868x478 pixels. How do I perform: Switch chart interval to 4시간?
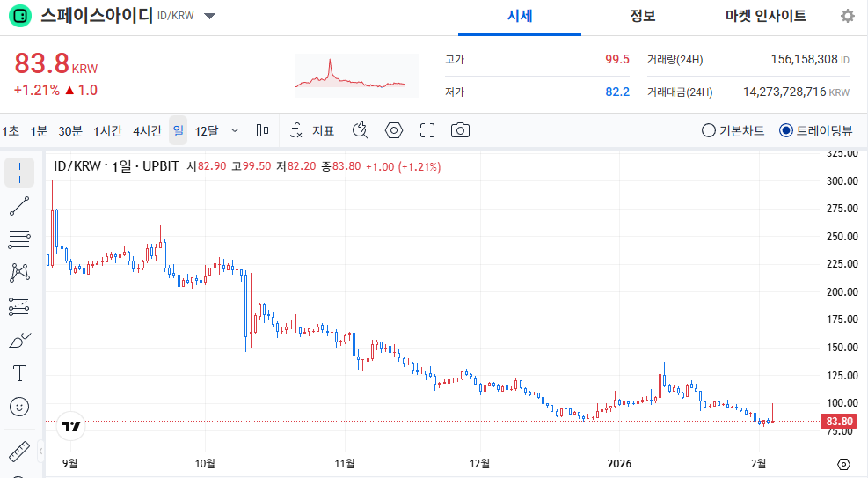point(147,130)
